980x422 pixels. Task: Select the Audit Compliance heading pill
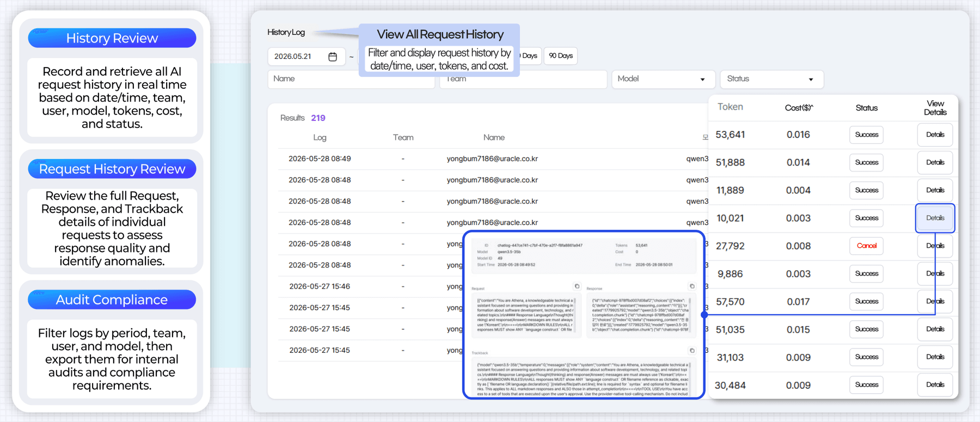click(x=112, y=299)
